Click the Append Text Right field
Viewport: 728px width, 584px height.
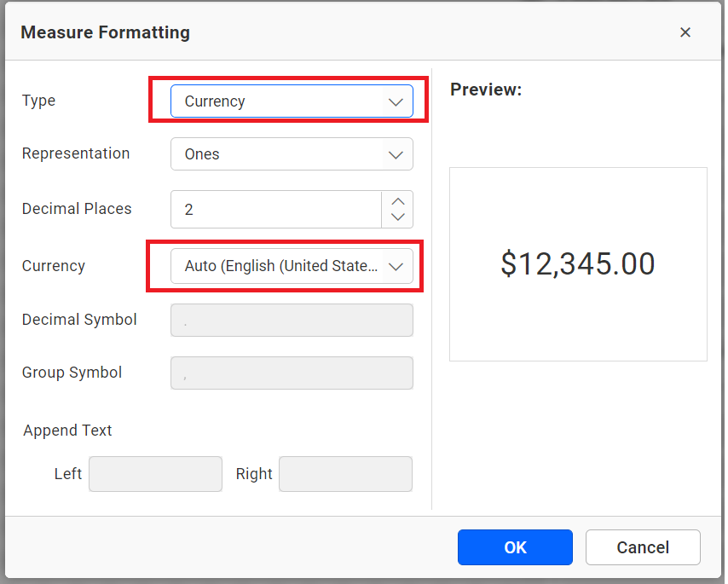pyautogui.click(x=345, y=474)
